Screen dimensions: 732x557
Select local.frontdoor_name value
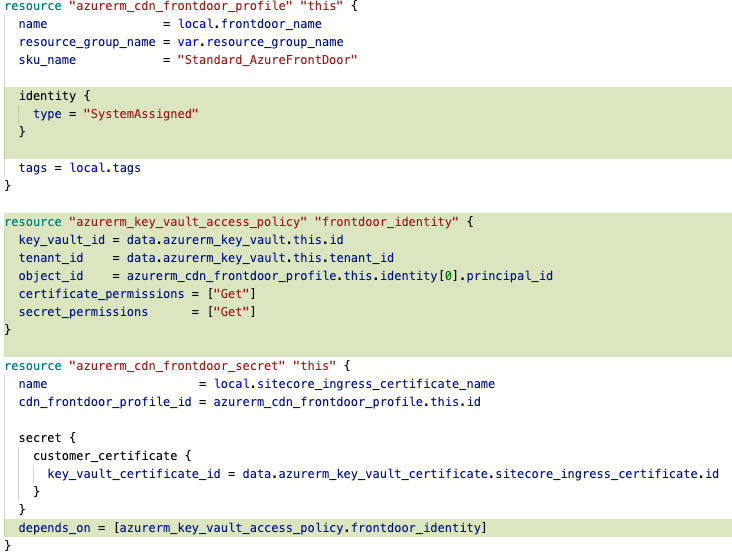click(x=250, y=24)
